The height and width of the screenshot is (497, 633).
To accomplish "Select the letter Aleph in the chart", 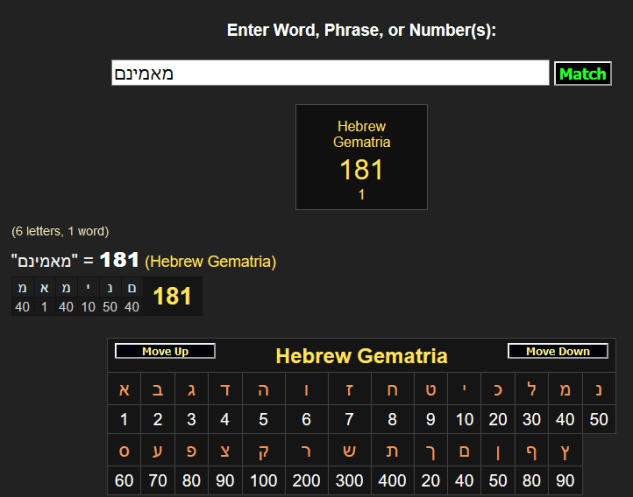I will tap(124, 390).
